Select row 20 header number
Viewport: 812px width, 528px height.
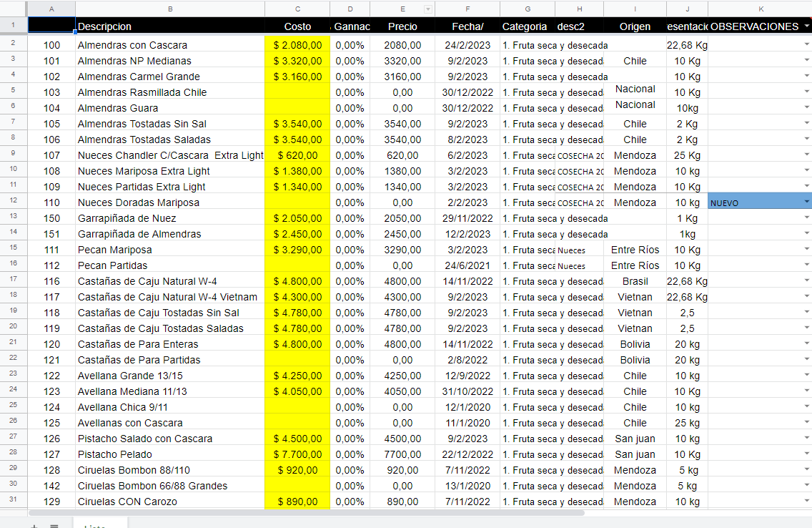[14, 326]
